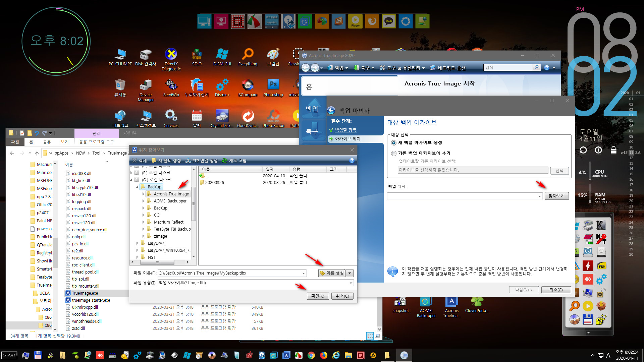Open the 백업 menu in Acronis toolbar
This screenshot has width=644, height=362.
(x=338, y=68)
